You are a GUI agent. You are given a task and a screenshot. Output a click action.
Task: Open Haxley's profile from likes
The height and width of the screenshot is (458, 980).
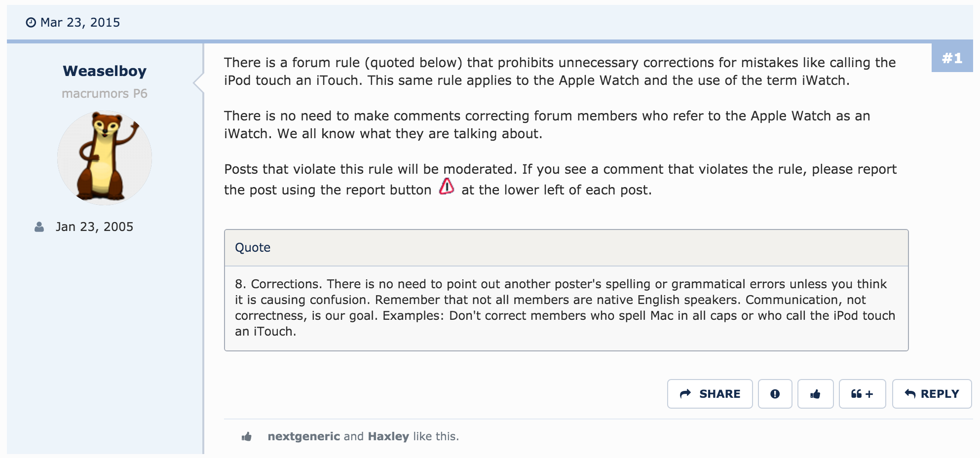point(388,436)
